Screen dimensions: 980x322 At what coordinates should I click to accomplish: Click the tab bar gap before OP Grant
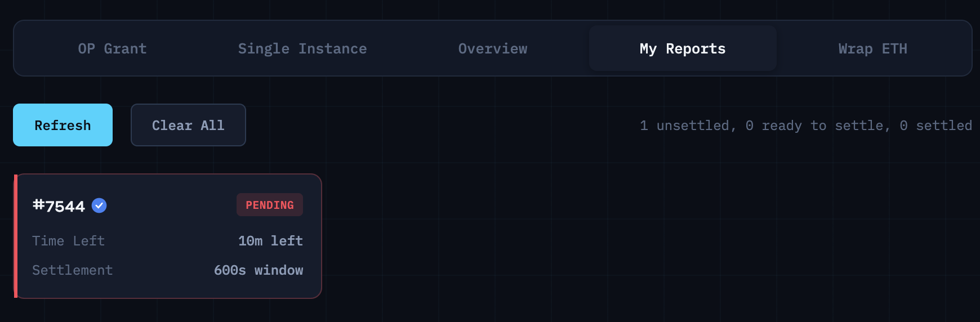pos(39,49)
